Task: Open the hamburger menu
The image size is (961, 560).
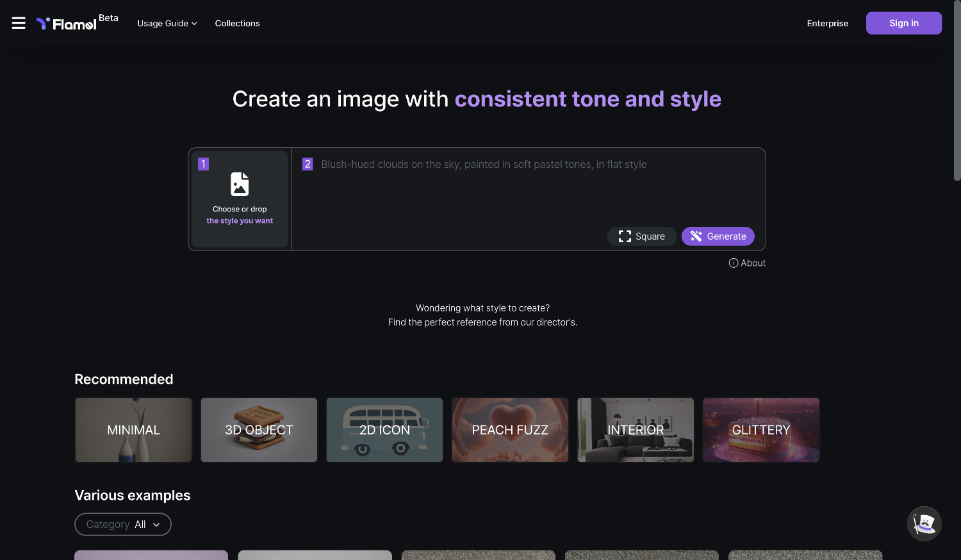Action: [19, 23]
